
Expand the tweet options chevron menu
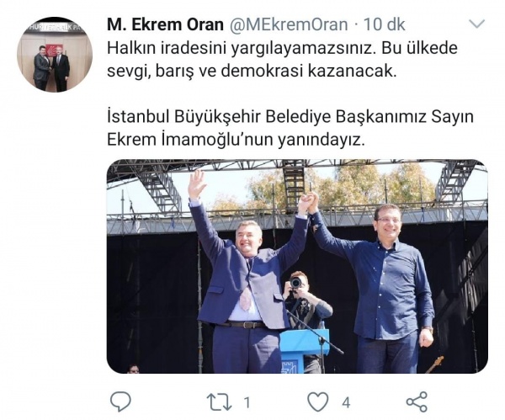click(x=476, y=24)
